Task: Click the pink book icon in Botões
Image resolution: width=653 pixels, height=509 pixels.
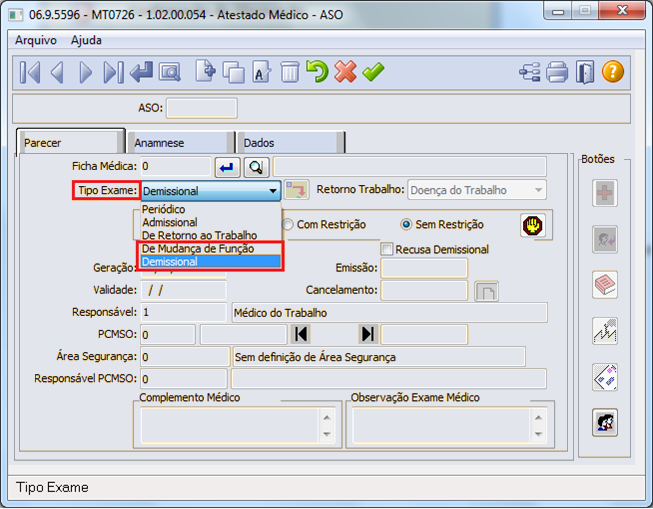Action: pyautogui.click(x=605, y=285)
